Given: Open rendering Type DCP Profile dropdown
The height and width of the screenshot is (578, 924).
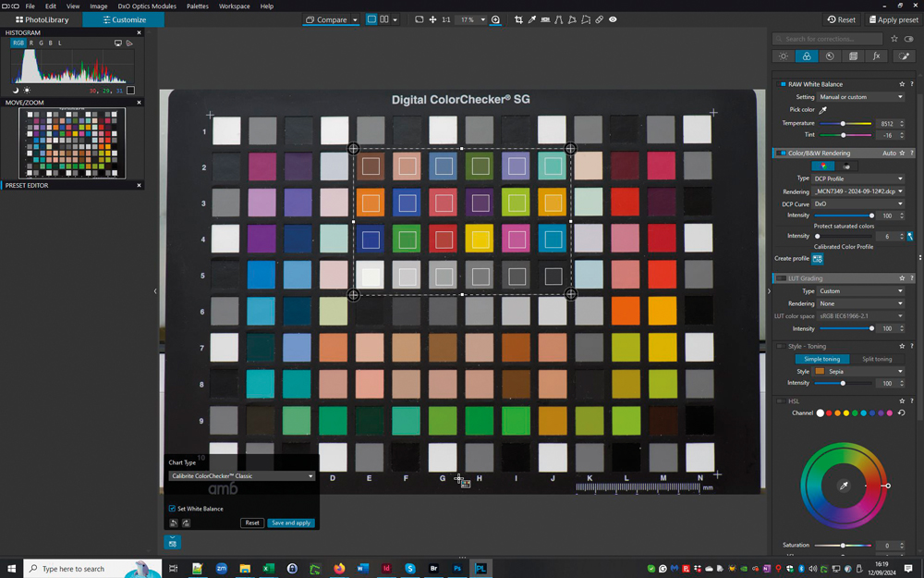Looking at the screenshot, I should point(858,178).
